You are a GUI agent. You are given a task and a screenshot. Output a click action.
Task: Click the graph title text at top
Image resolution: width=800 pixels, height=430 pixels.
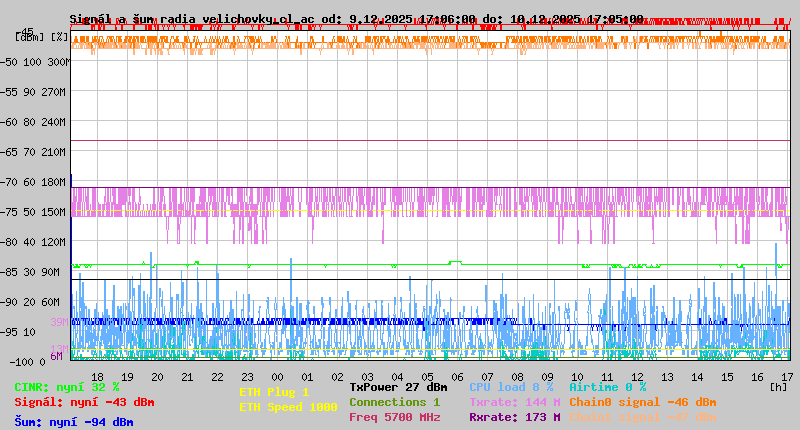(356, 19)
